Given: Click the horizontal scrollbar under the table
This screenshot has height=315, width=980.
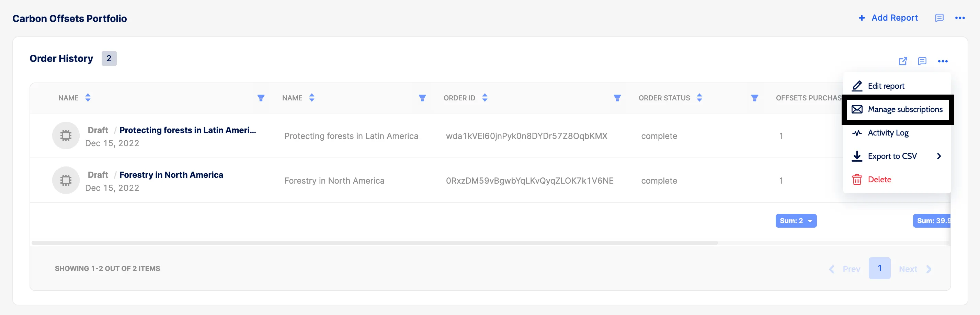Looking at the screenshot, I should [375, 243].
